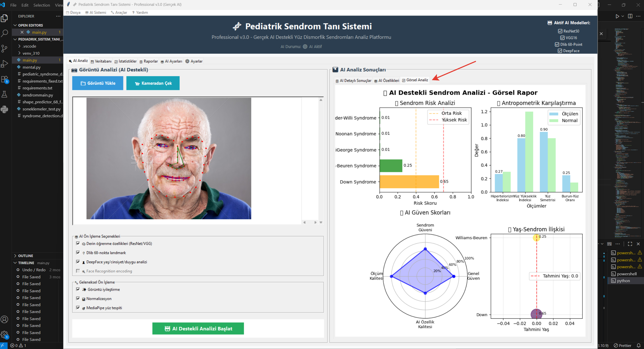Expand the OUTLINE section
Image resolution: width=644 pixels, height=349 pixels.
[25, 256]
